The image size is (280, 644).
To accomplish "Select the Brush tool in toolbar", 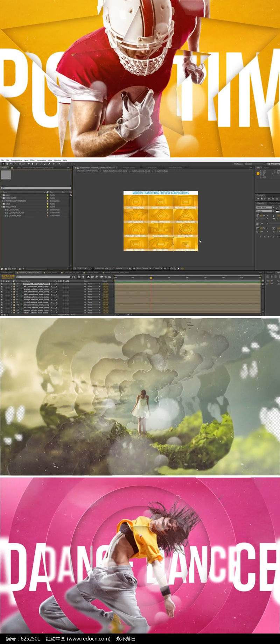I will [x=41, y=164].
